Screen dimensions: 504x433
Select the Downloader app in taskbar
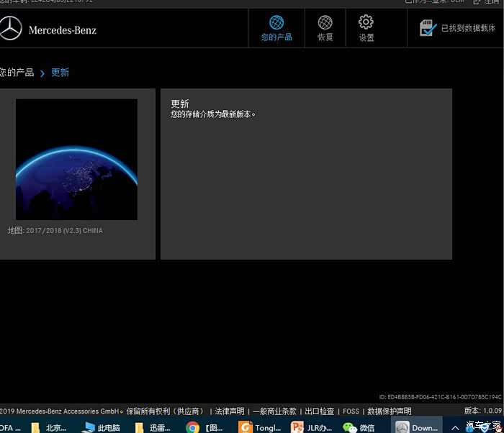417,427
